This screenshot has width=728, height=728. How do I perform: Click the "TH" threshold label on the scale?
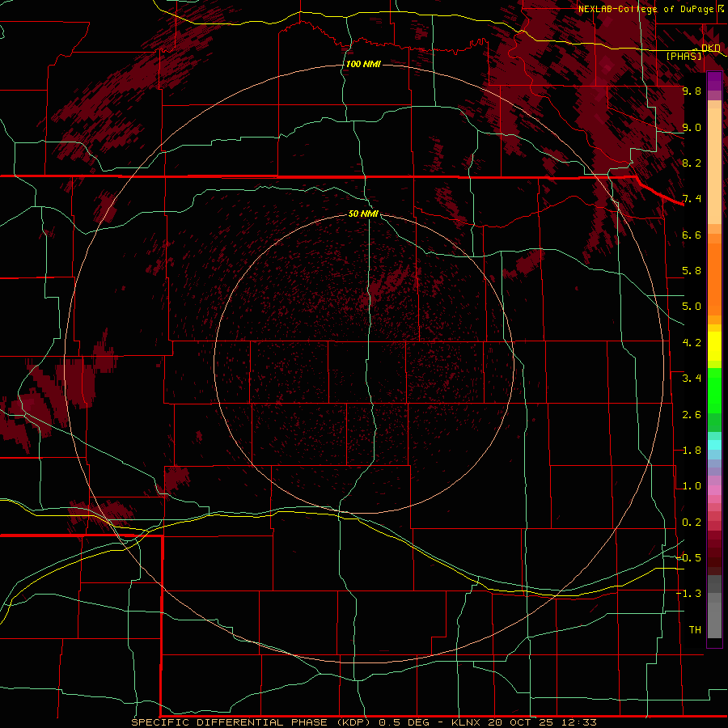(x=695, y=630)
